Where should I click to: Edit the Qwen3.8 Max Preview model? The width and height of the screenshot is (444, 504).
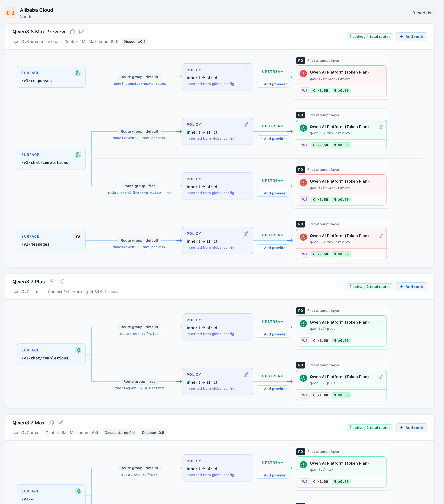[x=82, y=32]
